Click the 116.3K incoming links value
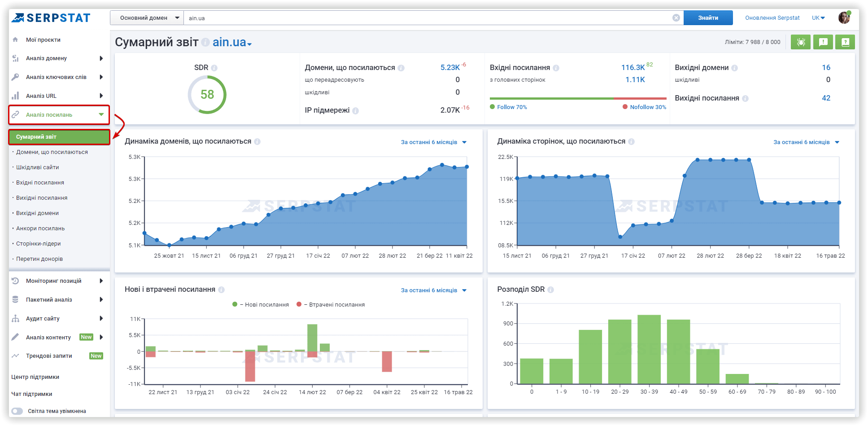This screenshot has height=426, width=868. 633,67
